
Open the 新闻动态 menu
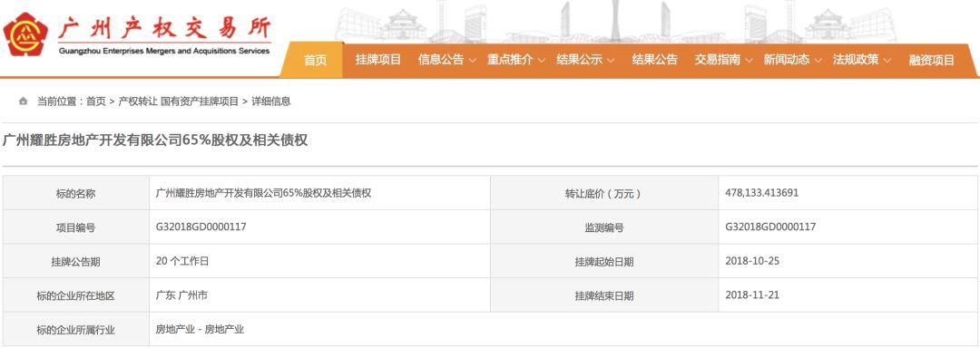786,60
